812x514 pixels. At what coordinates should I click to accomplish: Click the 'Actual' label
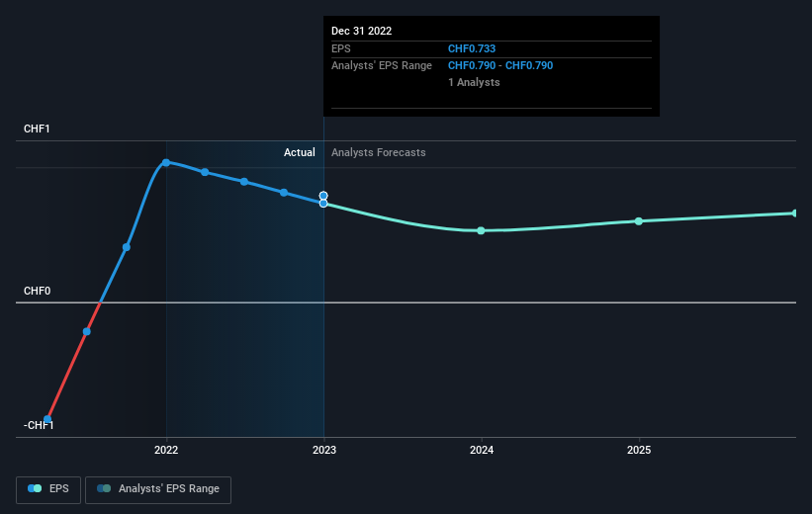pos(300,152)
